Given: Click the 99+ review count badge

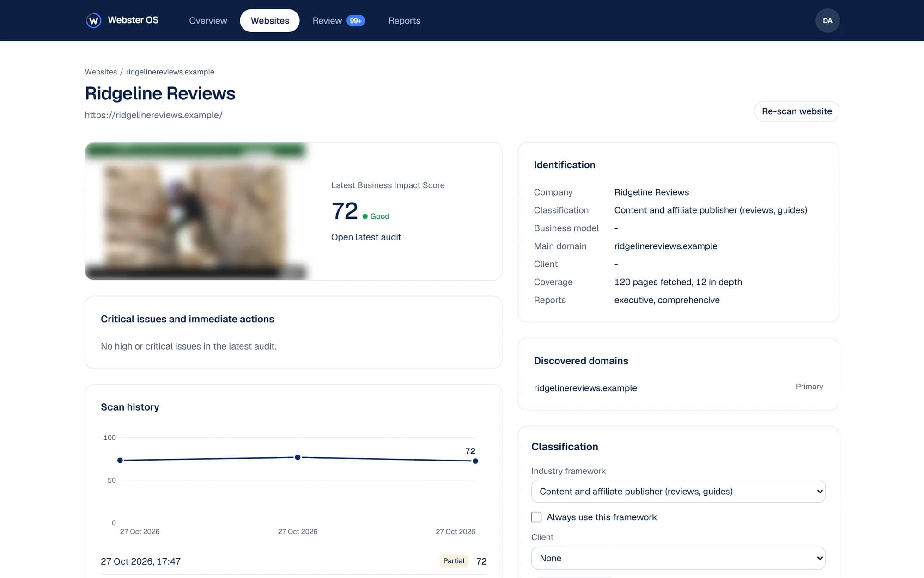Looking at the screenshot, I should click(x=355, y=21).
